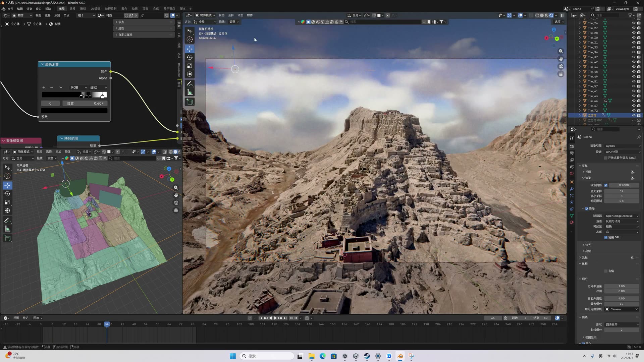The width and height of the screenshot is (644, 362).
Task: Open the 设备 GPU 计算 dropdown
Action: pos(623,152)
